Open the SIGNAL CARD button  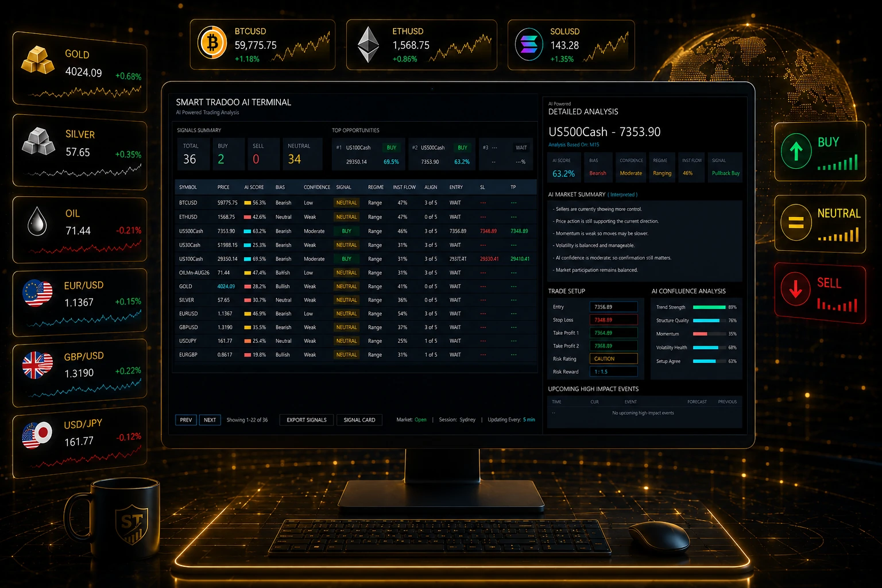click(359, 420)
